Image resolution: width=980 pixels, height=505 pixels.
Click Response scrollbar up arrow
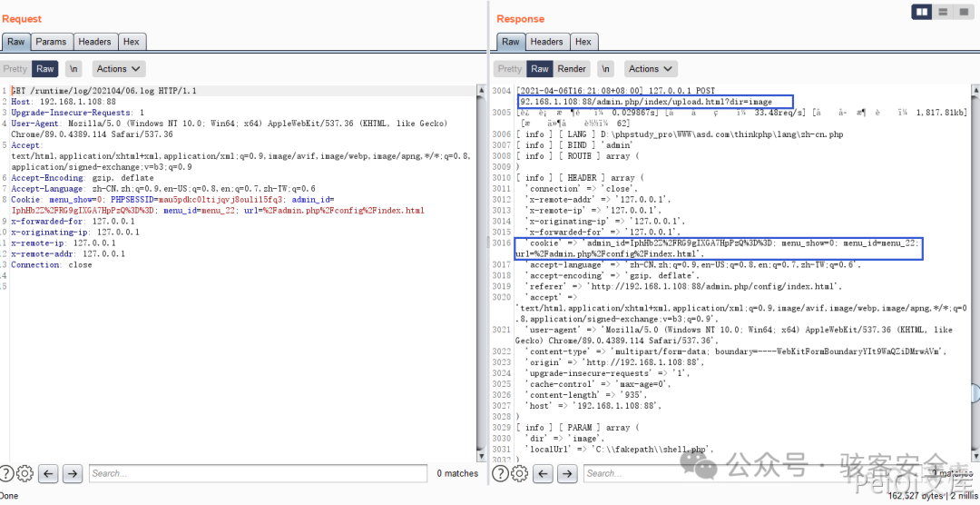pyautogui.click(x=975, y=91)
